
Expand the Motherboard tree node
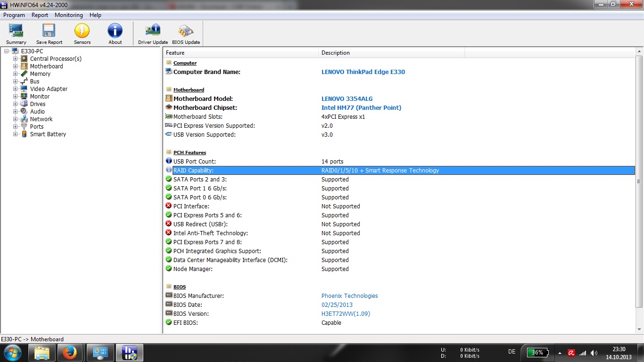[16, 66]
